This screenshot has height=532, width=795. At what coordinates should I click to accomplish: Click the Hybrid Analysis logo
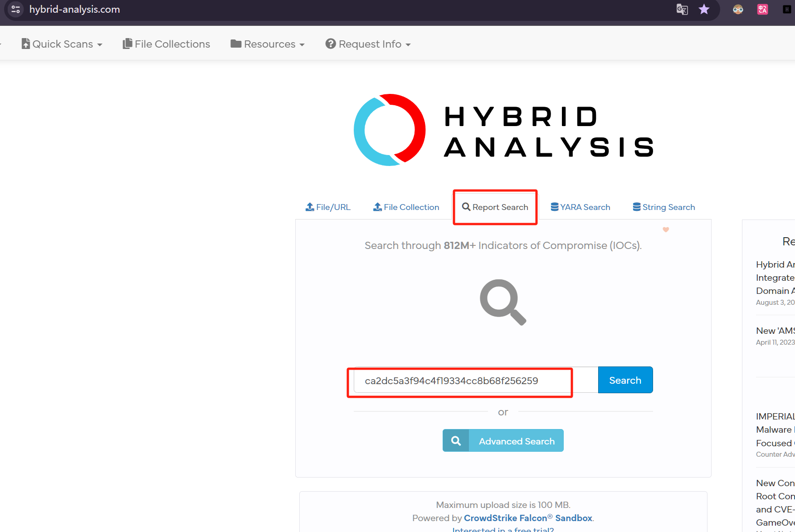pyautogui.click(x=503, y=130)
